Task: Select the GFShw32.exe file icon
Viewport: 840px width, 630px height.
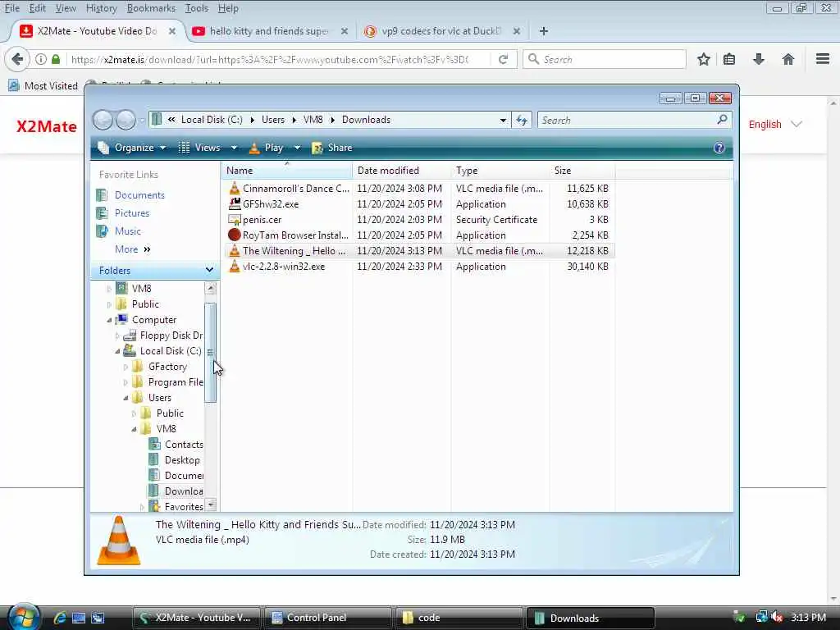Action: click(x=234, y=203)
